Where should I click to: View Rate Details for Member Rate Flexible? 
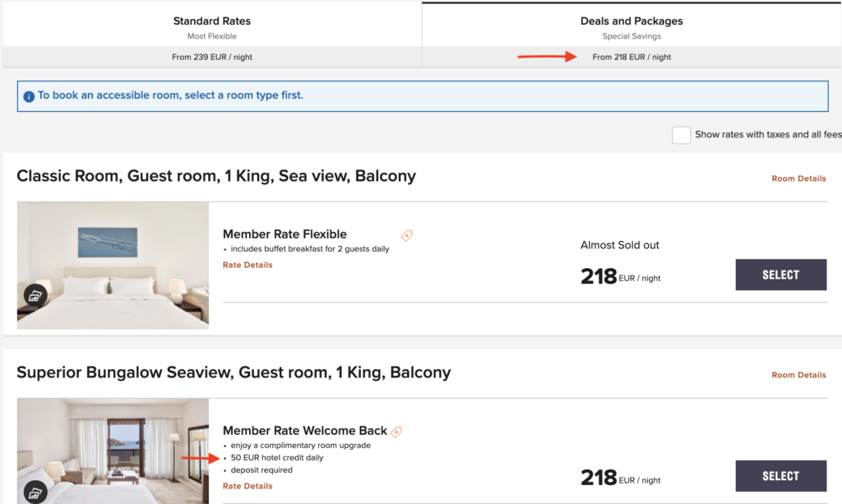(248, 265)
